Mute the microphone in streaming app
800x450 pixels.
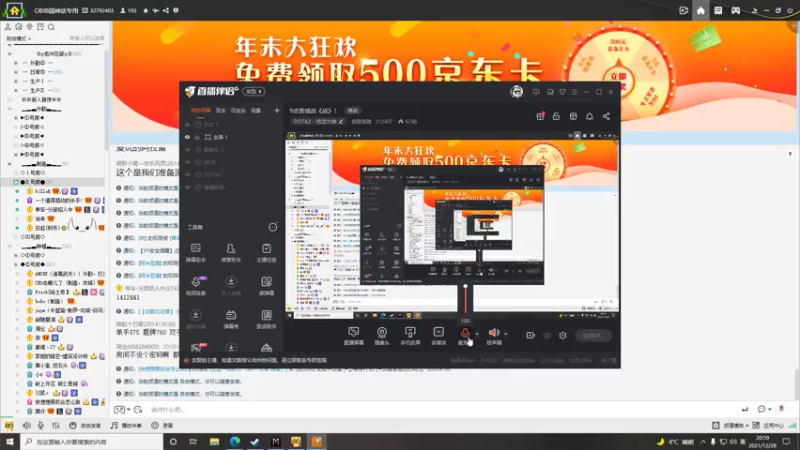tap(465, 333)
